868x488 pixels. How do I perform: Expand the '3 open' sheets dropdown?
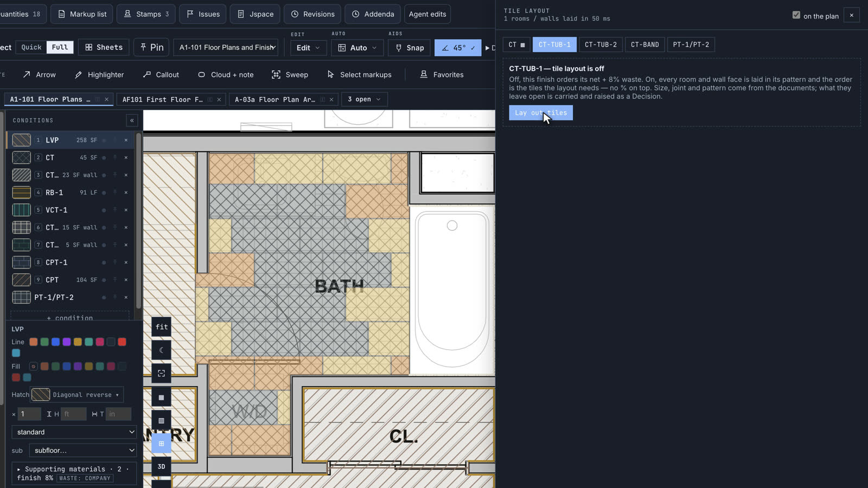(x=364, y=99)
